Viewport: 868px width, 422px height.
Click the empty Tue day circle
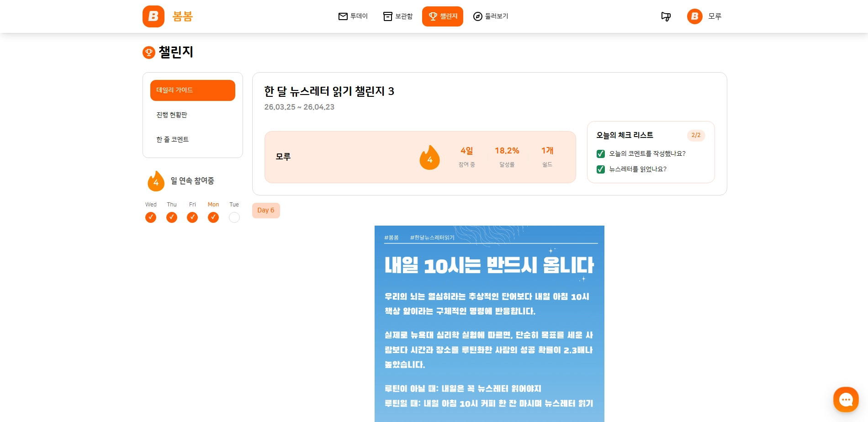(234, 217)
